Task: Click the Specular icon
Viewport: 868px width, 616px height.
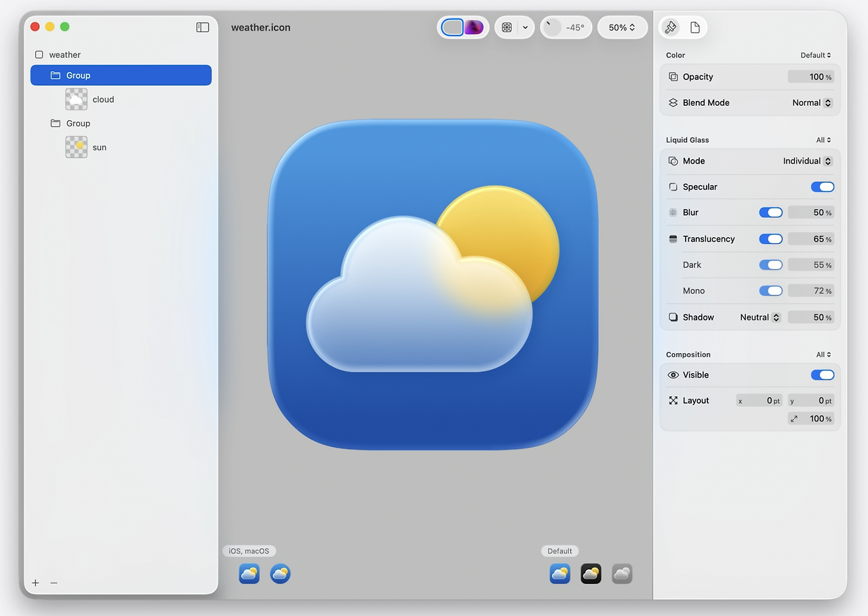Action: coord(673,187)
